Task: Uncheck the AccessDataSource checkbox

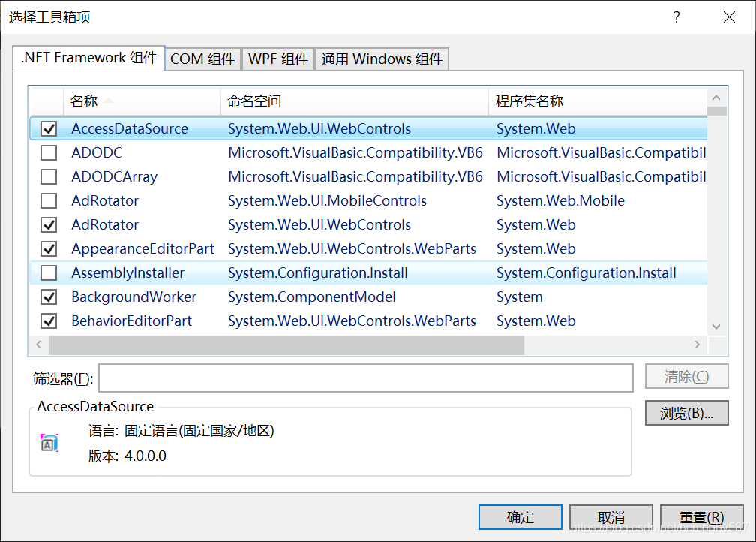Action: click(49, 129)
